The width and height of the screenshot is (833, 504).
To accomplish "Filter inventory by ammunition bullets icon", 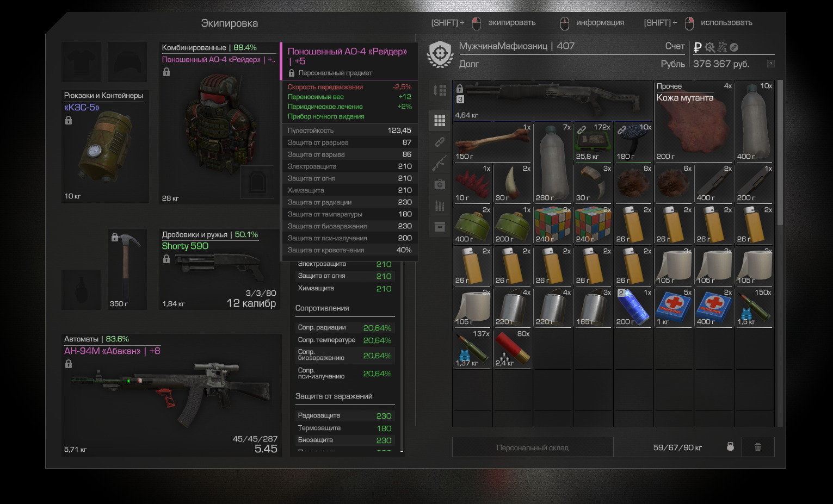I will 440,206.
